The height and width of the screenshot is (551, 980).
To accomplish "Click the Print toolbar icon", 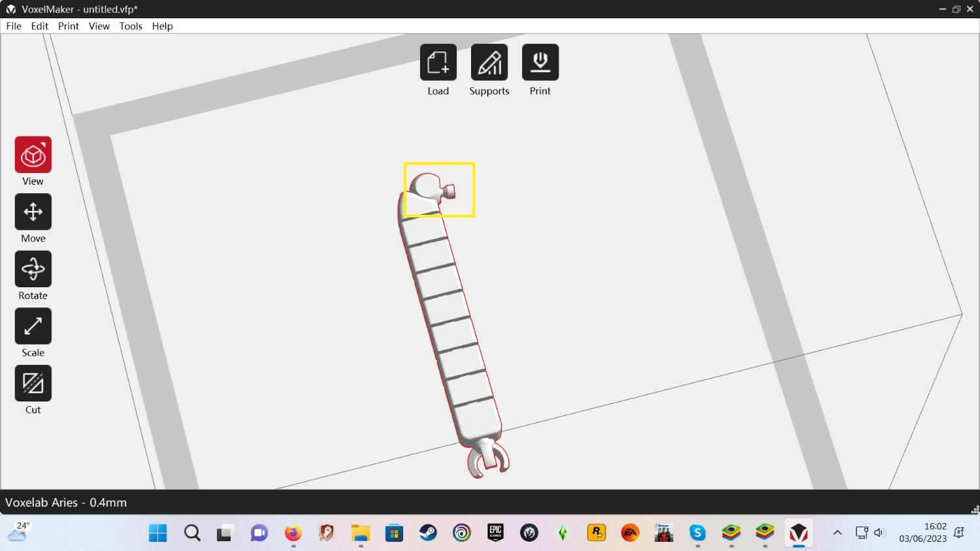I will click(x=540, y=63).
